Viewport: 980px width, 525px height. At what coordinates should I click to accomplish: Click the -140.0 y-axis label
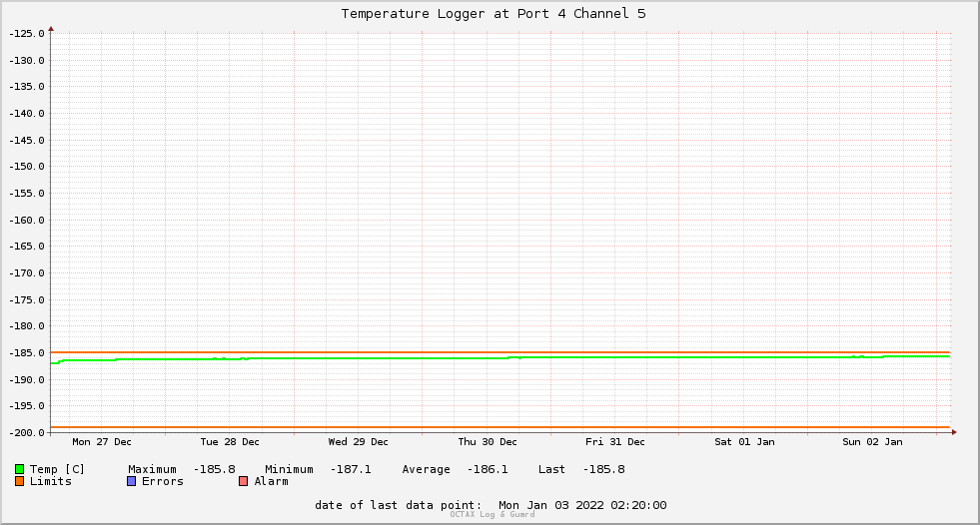tap(27, 114)
